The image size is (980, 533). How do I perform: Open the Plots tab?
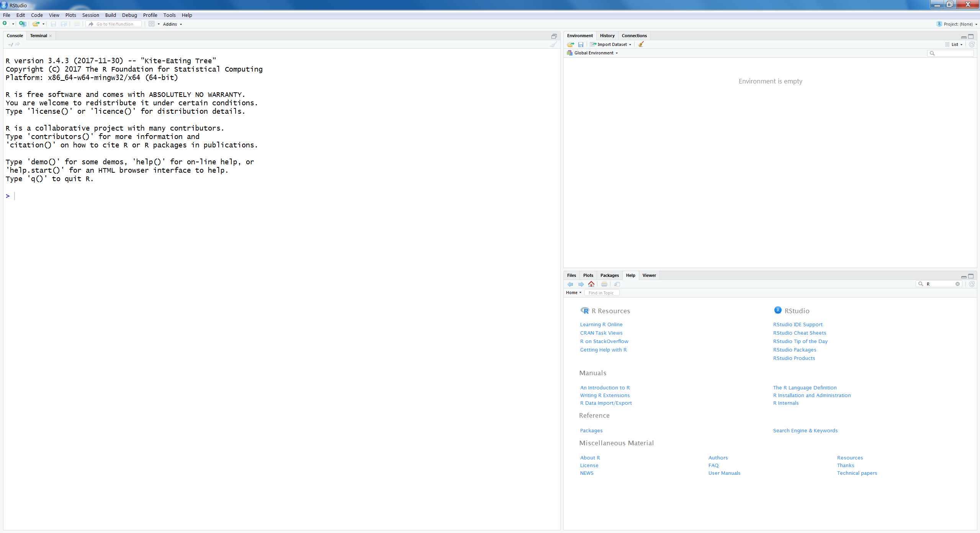click(x=587, y=275)
